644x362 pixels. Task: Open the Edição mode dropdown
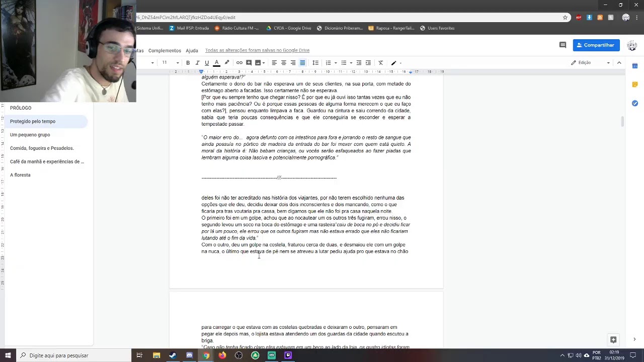[590, 63]
